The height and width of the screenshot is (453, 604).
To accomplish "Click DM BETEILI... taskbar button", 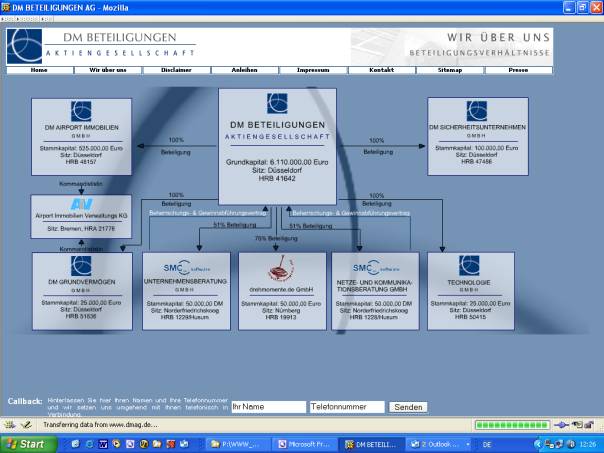I will pyautogui.click(x=372, y=445).
